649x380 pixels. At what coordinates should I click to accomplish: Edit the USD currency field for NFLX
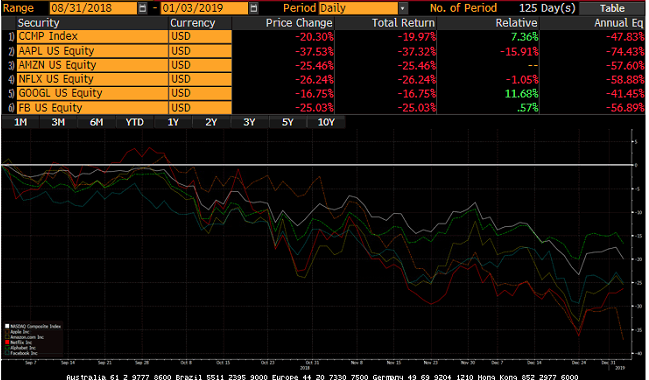point(200,79)
